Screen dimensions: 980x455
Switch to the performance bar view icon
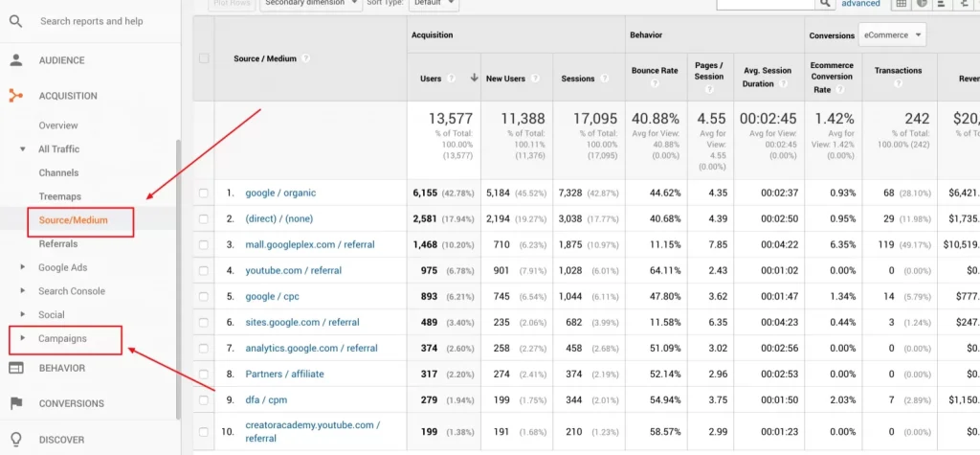[x=942, y=4]
